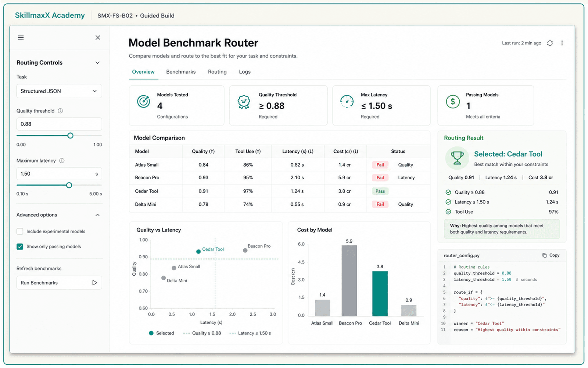Click the Cedar Tool point in scatter chart
The width and height of the screenshot is (588, 368).
(198, 252)
